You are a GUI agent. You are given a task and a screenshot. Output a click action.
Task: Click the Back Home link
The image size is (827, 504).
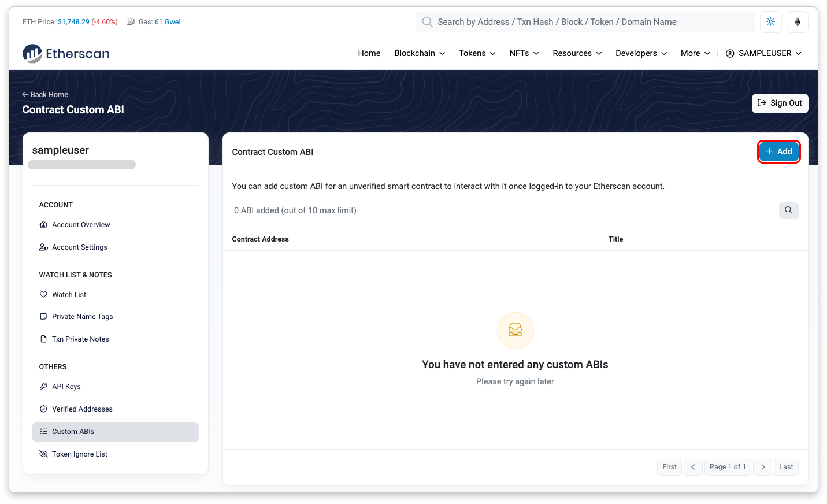(45, 95)
